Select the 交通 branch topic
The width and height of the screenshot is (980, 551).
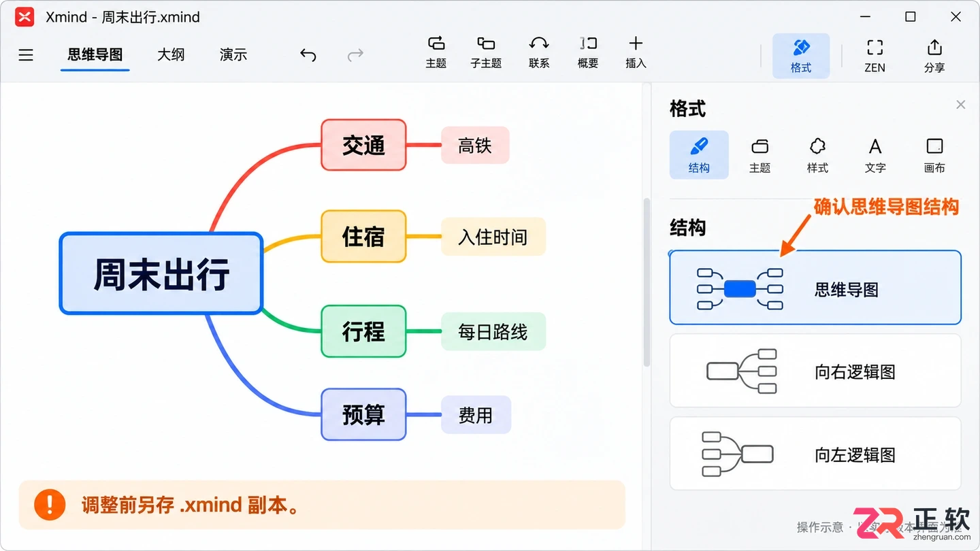coord(363,145)
